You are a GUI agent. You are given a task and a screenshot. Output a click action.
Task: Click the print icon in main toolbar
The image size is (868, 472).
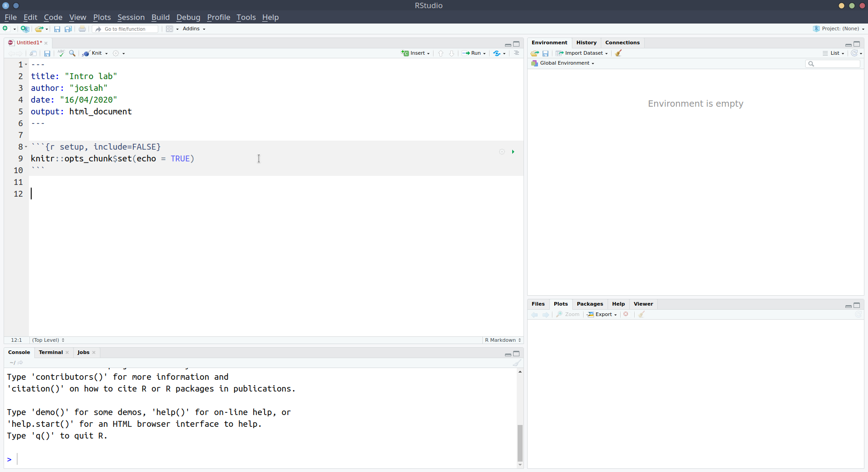click(x=82, y=29)
